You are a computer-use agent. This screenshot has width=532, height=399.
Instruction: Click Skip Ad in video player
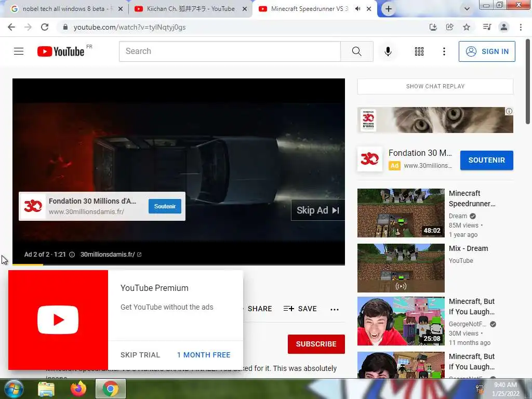coord(318,210)
